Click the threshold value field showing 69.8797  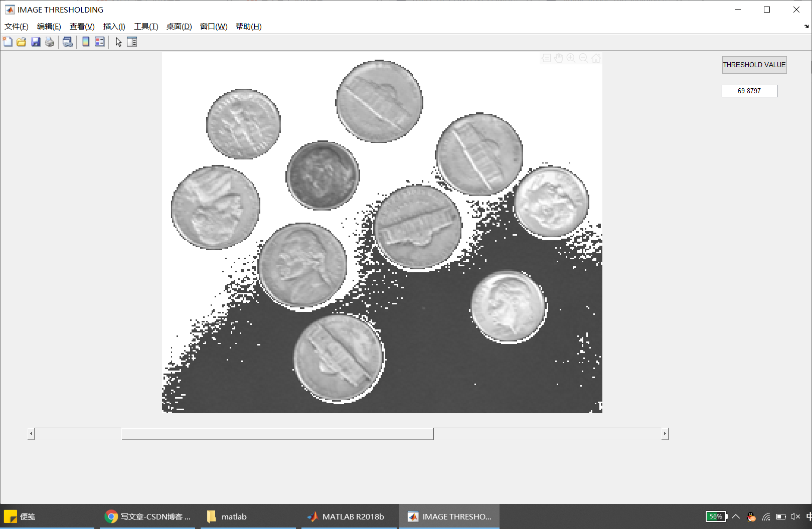coord(749,91)
